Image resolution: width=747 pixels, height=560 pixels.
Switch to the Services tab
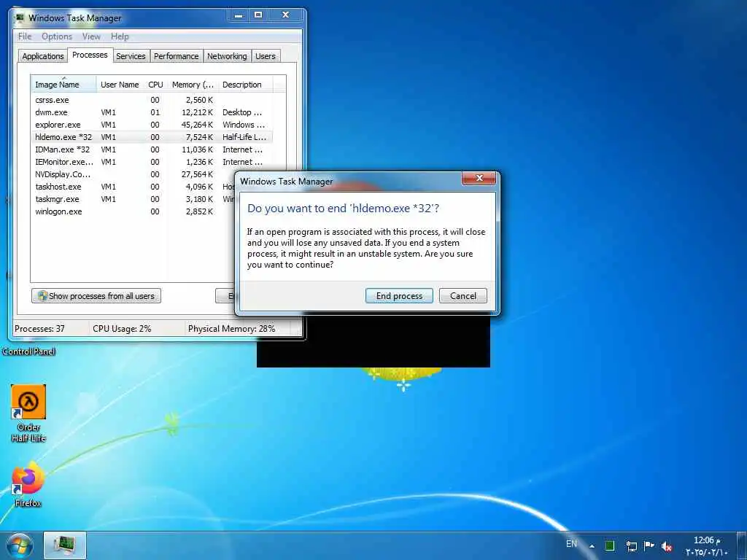[131, 56]
